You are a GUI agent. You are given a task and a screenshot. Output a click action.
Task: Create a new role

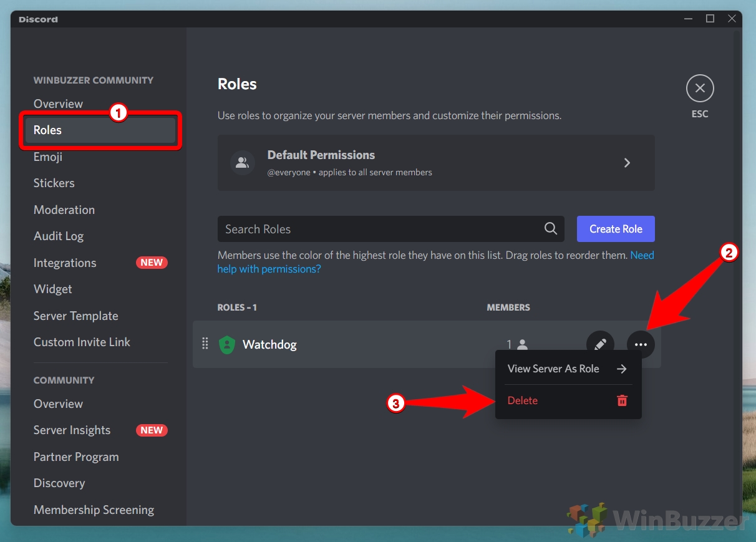616,229
